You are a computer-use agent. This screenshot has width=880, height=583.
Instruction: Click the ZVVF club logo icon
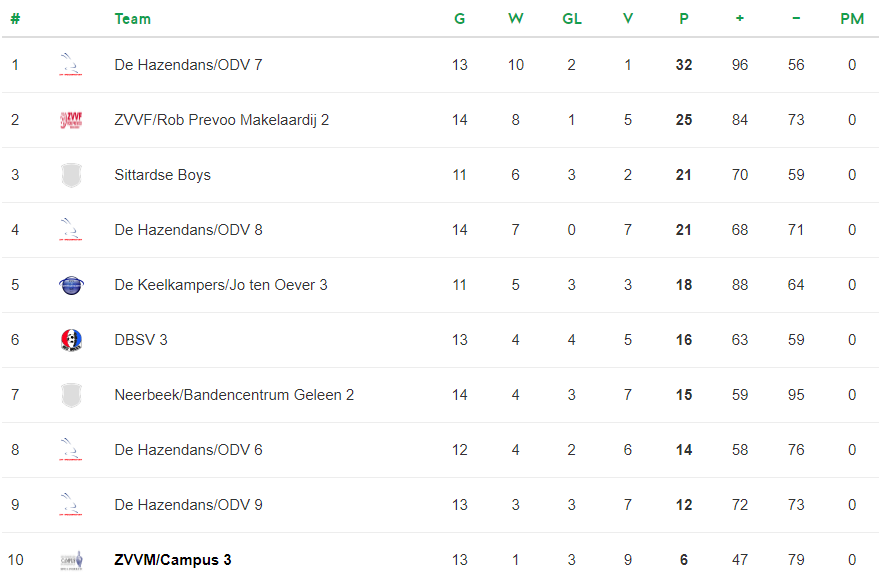coord(71,120)
